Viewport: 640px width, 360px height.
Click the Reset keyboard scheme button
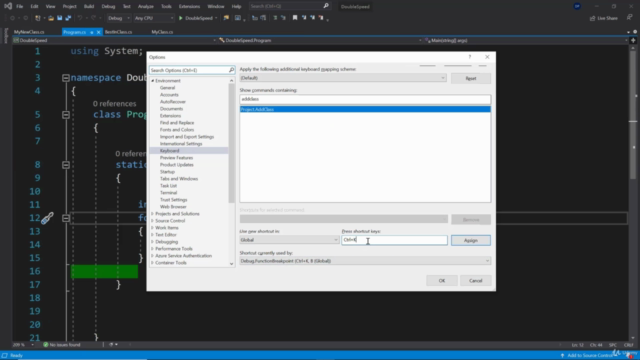(471, 78)
